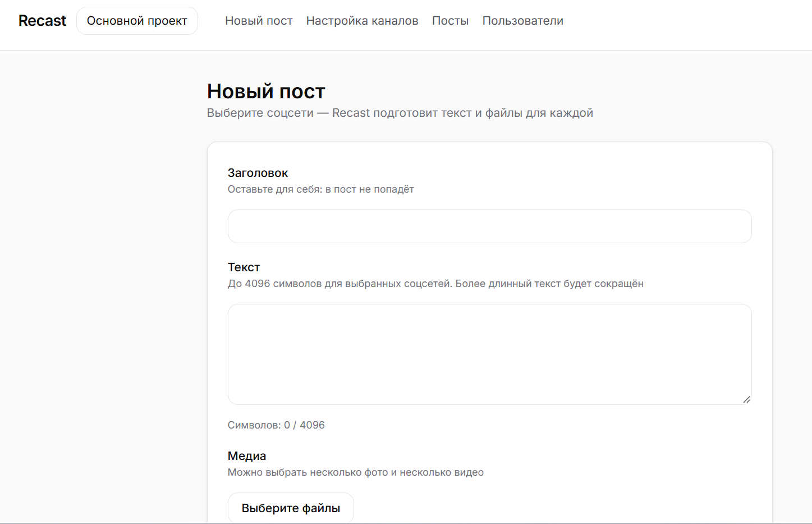Click inside the Текст textarea
Viewport: 812px width, 524px height.
489,354
